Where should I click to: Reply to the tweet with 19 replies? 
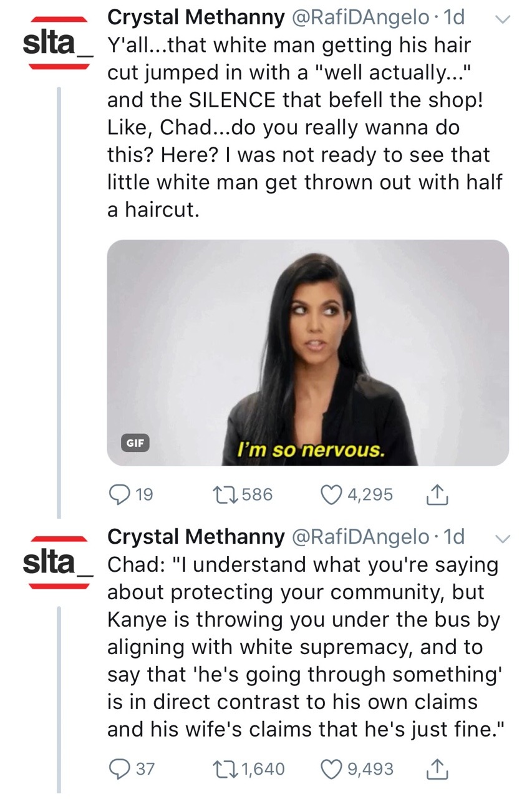point(118,495)
